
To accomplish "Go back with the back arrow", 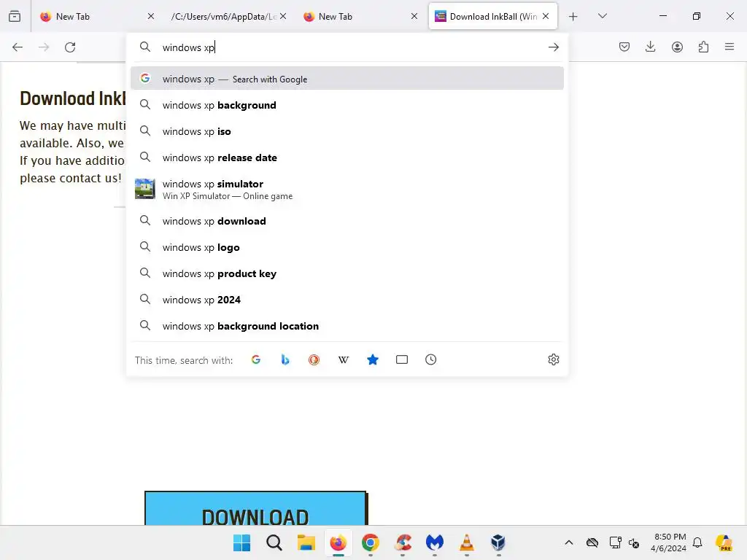I will pos(18,47).
